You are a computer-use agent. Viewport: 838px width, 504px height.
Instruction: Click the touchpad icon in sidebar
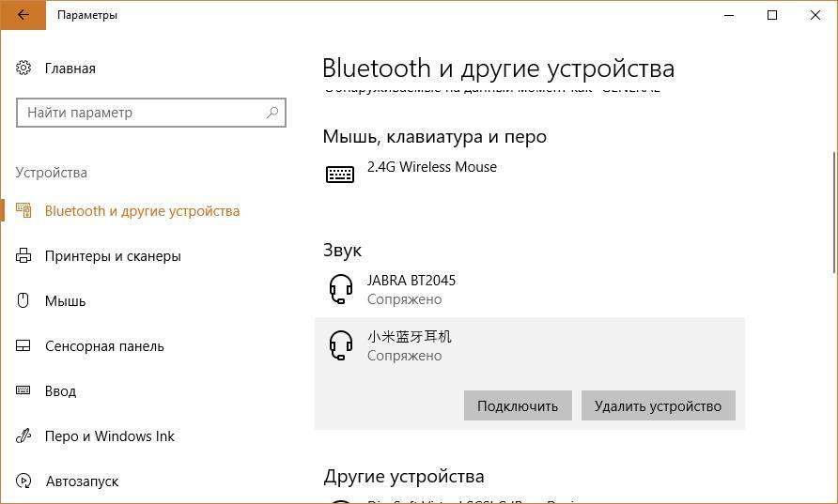coord(24,346)
